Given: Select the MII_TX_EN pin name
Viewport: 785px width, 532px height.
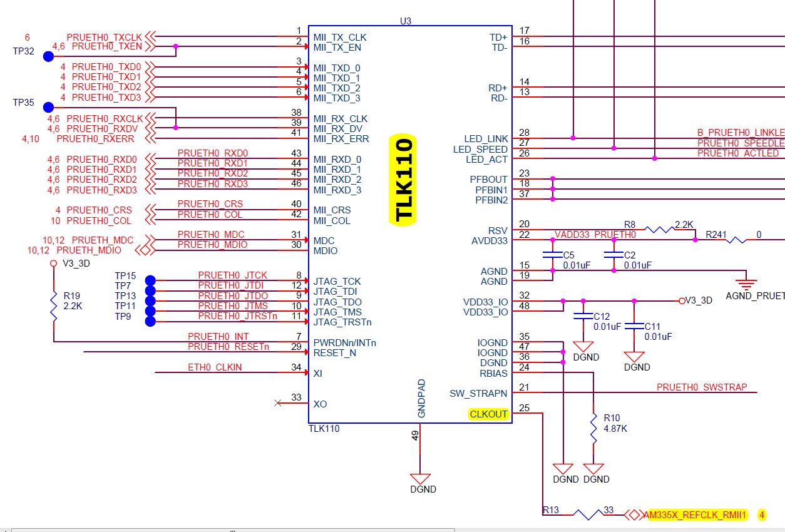Looking at the screenshot, I should [337, 48].
